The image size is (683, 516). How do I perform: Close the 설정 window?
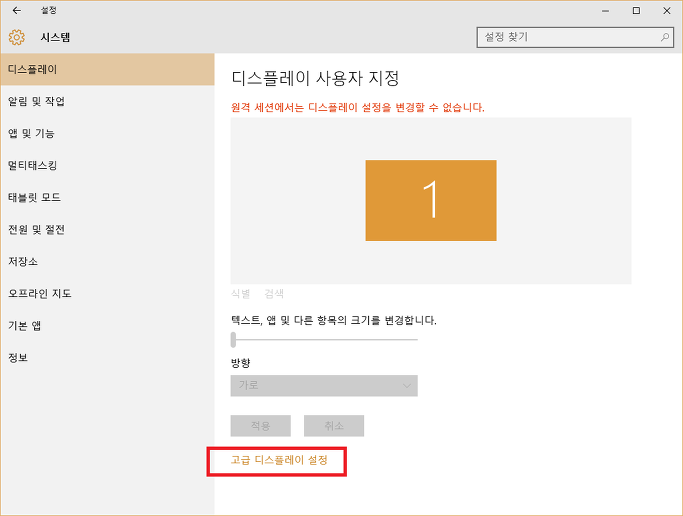tap(667, 10)
